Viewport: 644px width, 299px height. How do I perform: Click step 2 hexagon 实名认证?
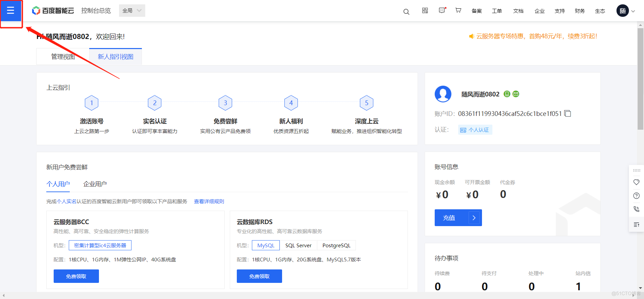tap(155, 103)
